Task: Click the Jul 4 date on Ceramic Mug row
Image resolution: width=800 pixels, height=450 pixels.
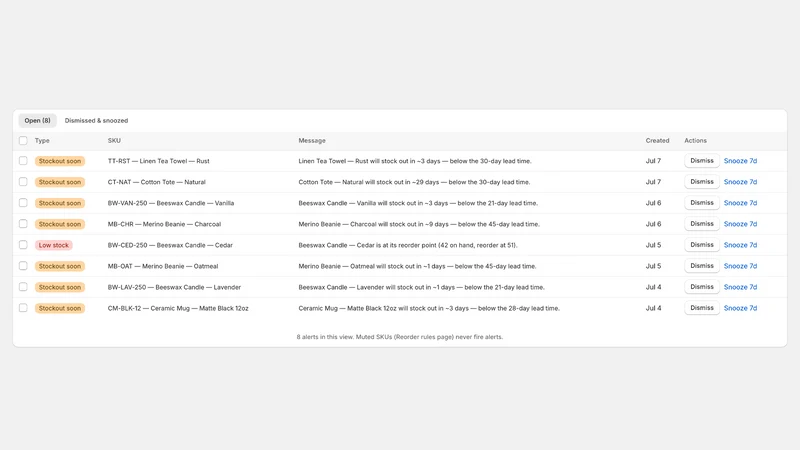Action: [x=653, y=308]
